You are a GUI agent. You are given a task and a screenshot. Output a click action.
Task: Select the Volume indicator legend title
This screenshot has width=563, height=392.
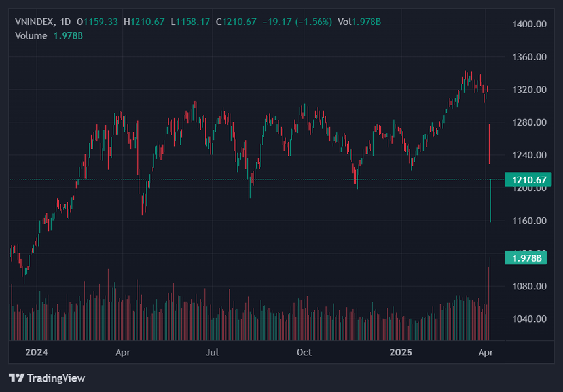click(31, 35)
